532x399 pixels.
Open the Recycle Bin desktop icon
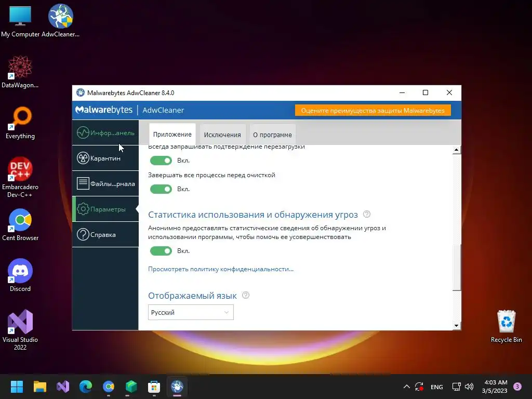click(506, 326)
